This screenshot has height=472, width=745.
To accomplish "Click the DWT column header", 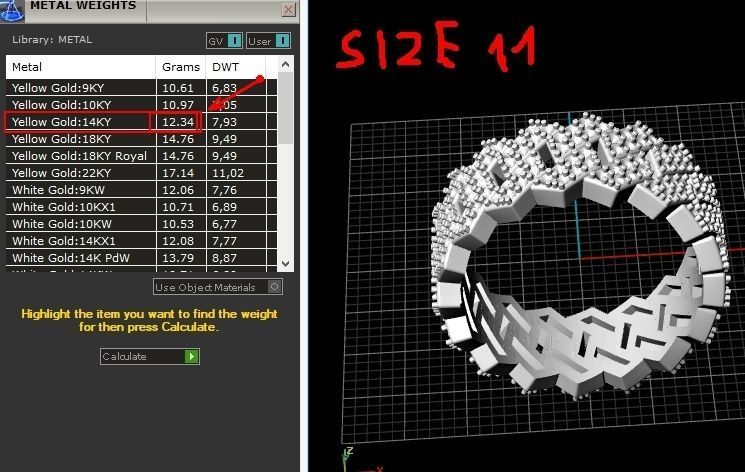I will (236, 67).
